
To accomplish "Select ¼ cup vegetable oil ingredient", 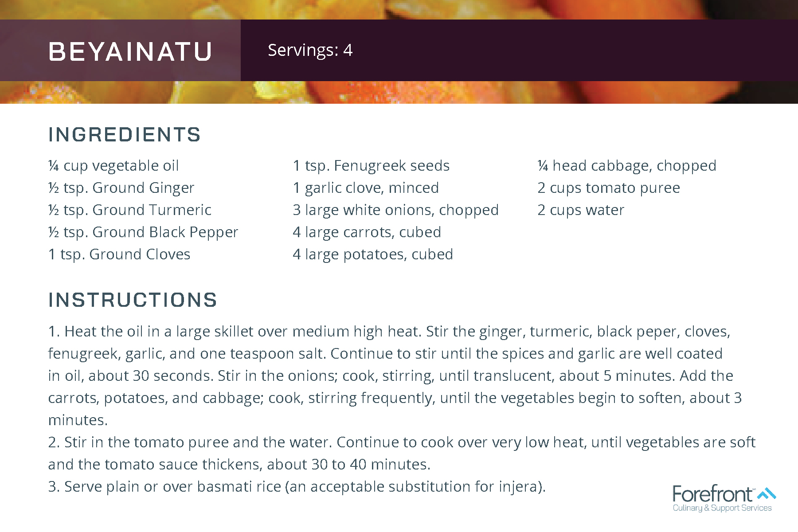I will pyautogui.click(x=113, y=166).
